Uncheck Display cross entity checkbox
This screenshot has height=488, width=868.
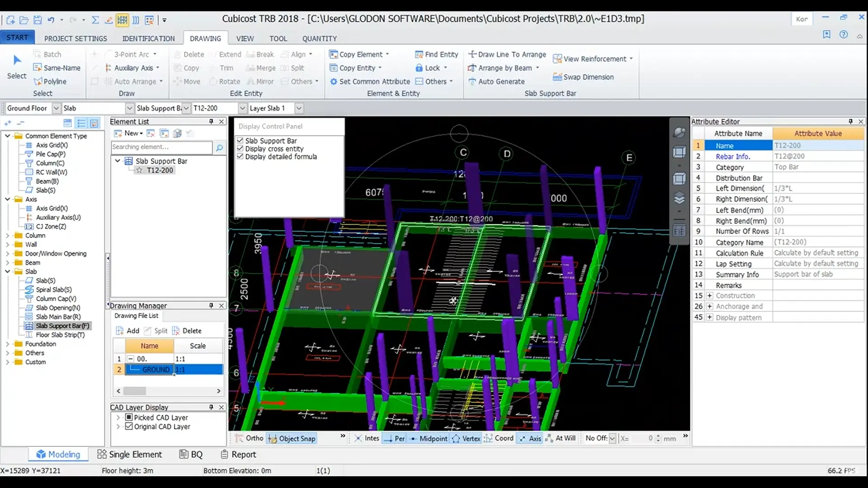(240, 149)
